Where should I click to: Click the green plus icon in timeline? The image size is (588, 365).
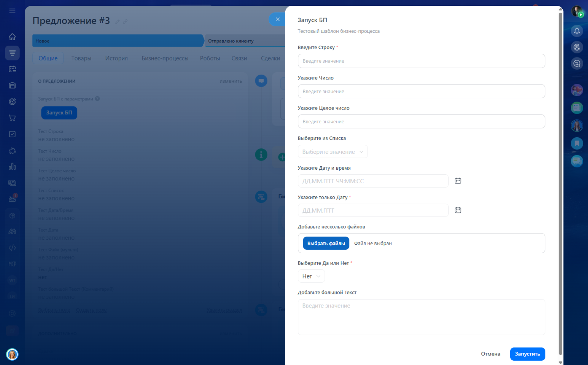coord(281,157)
